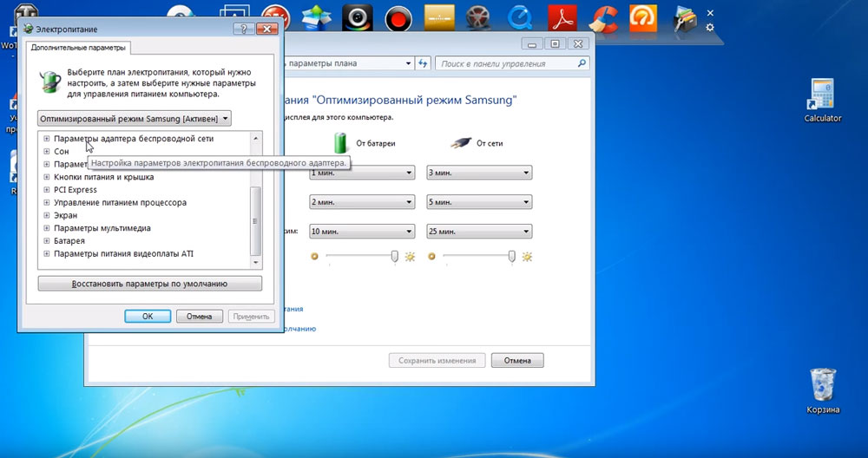The width and height of the screenshot is (868, 458).
Task: Open dock settings gear icon
Action: pos(710,28)
